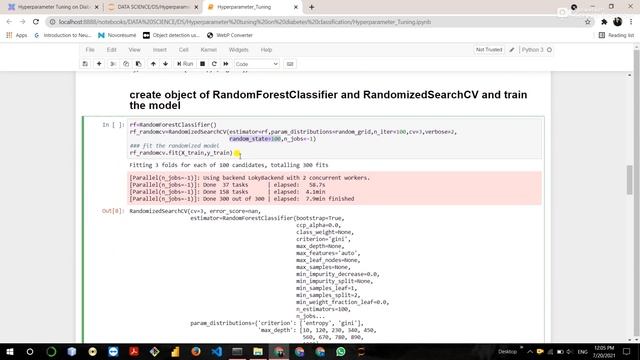Open the command palette keyboard icon
This screenshot has width=640, height=360.
[290, 64]
